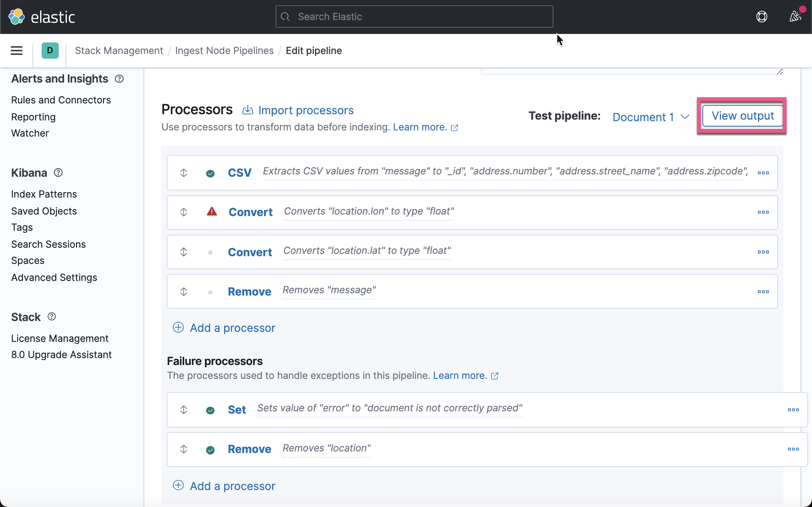The height and width of the screenshot is (507, 812).
Task: Open the newsfeed party-popper icon with pink badge
Action: pyautogui.click(x=795, y=17)
